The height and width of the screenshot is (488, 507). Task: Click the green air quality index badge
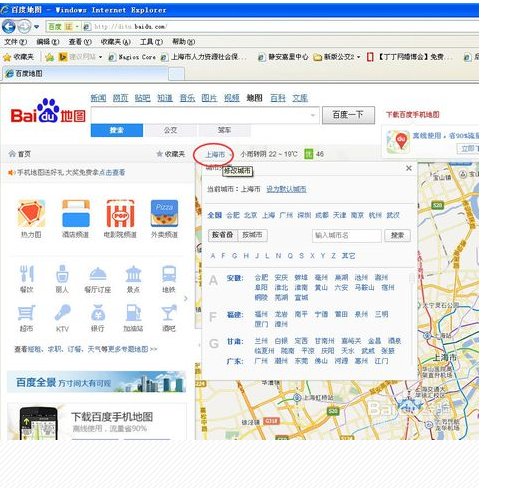pyautogui.click(x=309, y=154)
